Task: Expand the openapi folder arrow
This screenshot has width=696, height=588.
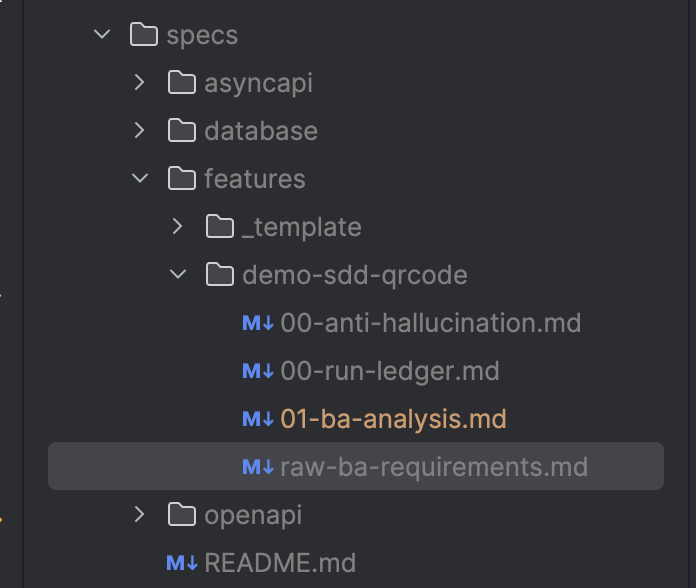Action: click(140, 515)
